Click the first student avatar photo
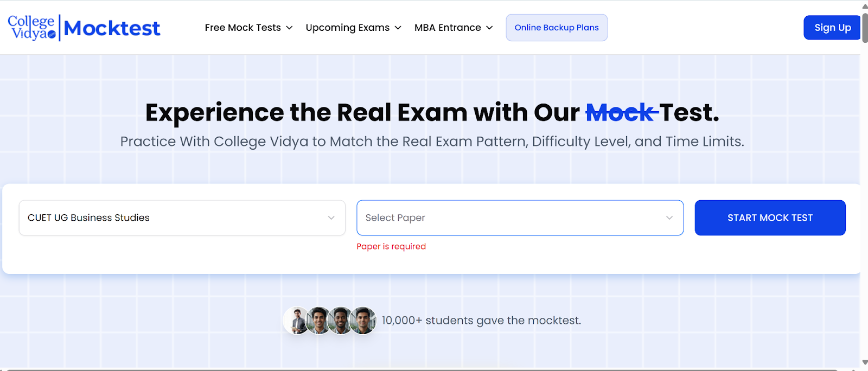Viewport: 868px width, 371px height. pyautogui.click(x=297, y=321)
